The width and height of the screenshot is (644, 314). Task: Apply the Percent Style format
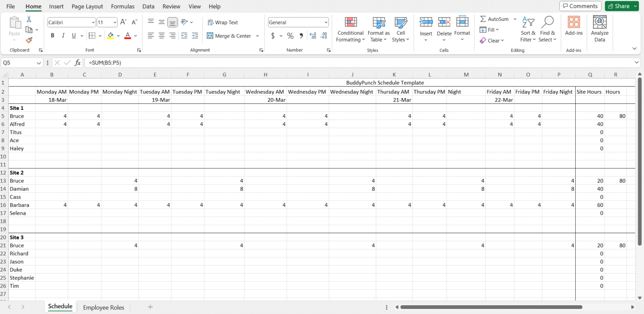coord(290,36)
